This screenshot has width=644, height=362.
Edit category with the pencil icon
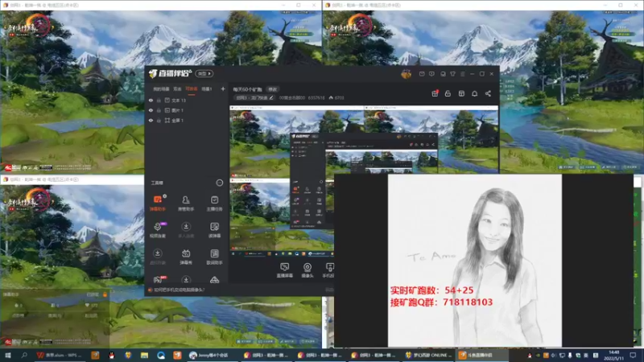271,97
